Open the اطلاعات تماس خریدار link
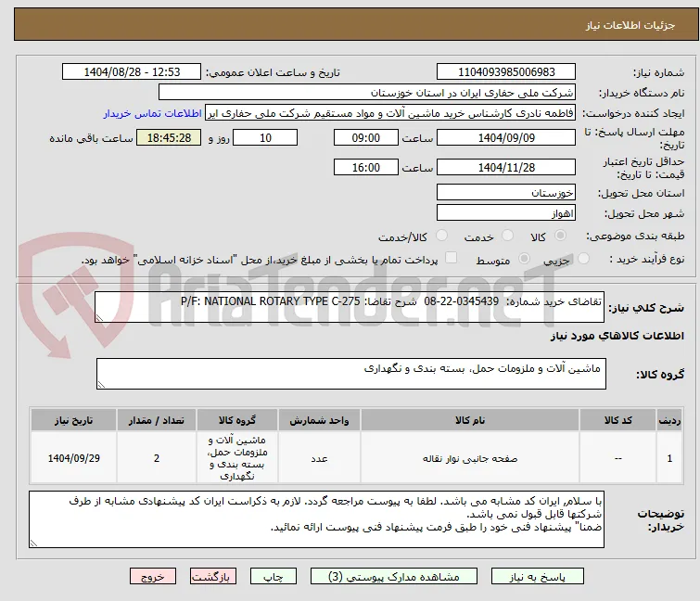The height and width of the screenshot is (601, 700). [x=153, y=114]
